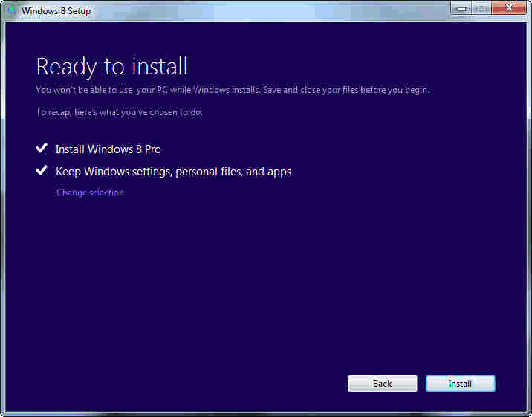Select the text 'Install Windows 8 Pro'
Screen dimensions: 532x417
[x=108, y=149]
